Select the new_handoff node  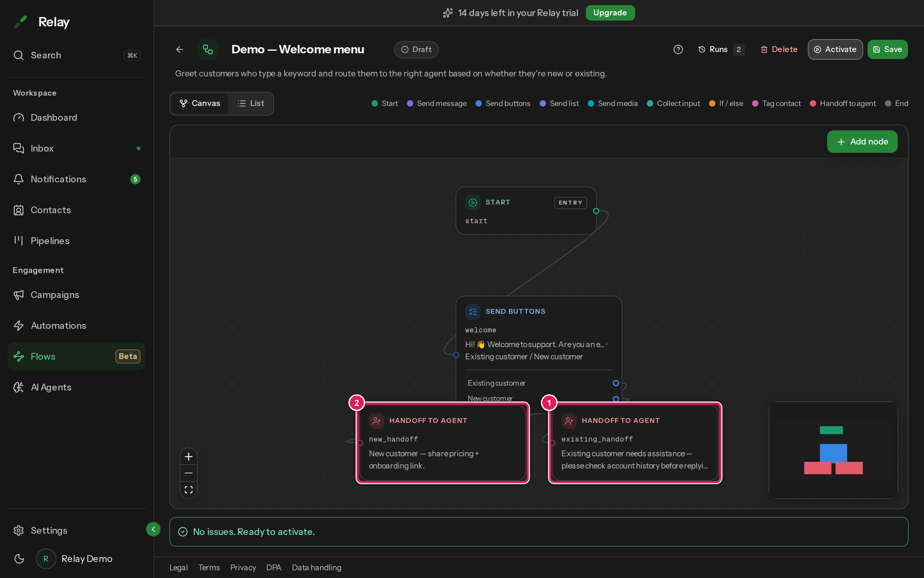point(442,443)
